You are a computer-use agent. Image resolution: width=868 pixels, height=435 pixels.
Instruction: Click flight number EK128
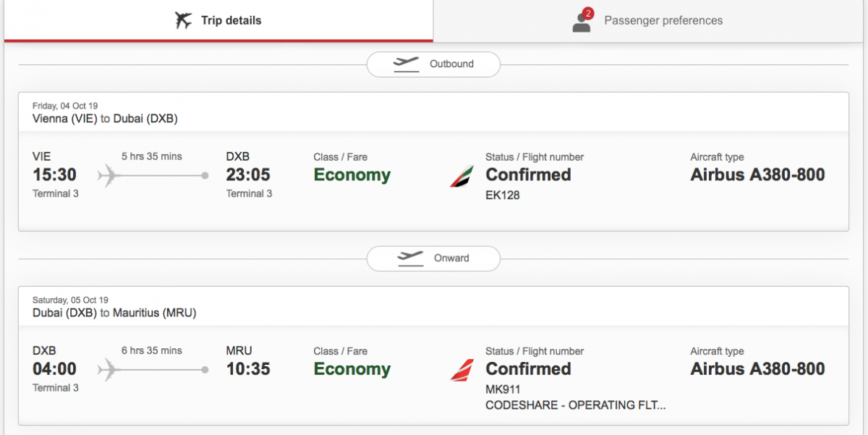(503, 195)
